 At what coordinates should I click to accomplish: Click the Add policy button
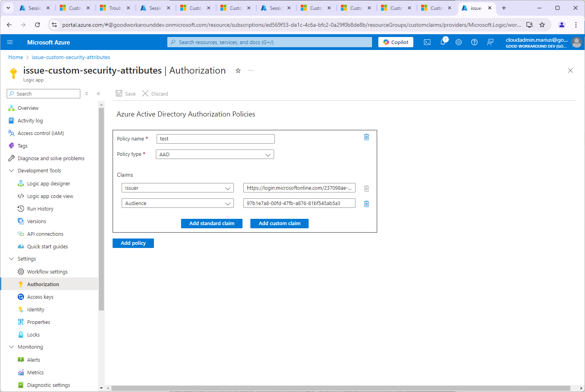pos(133,243)
